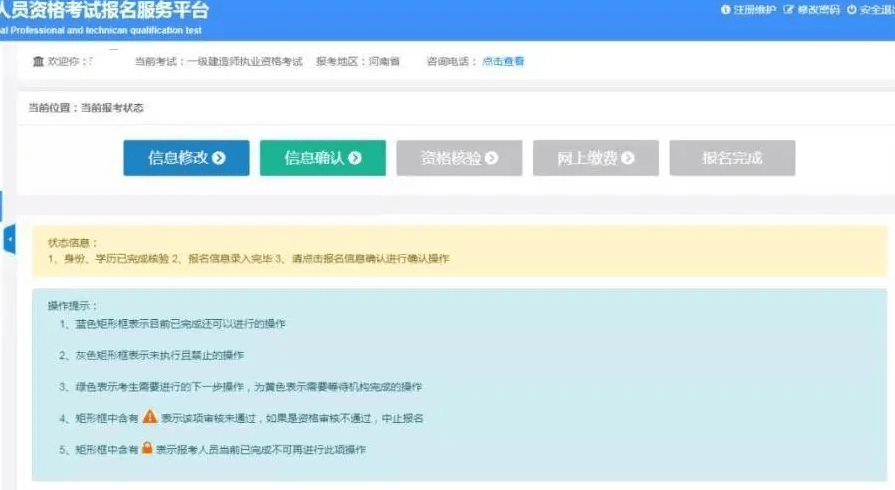Click the grey 网上缴费 step button
This screenshot has height=490, width=895.
(x=595, y=158)
